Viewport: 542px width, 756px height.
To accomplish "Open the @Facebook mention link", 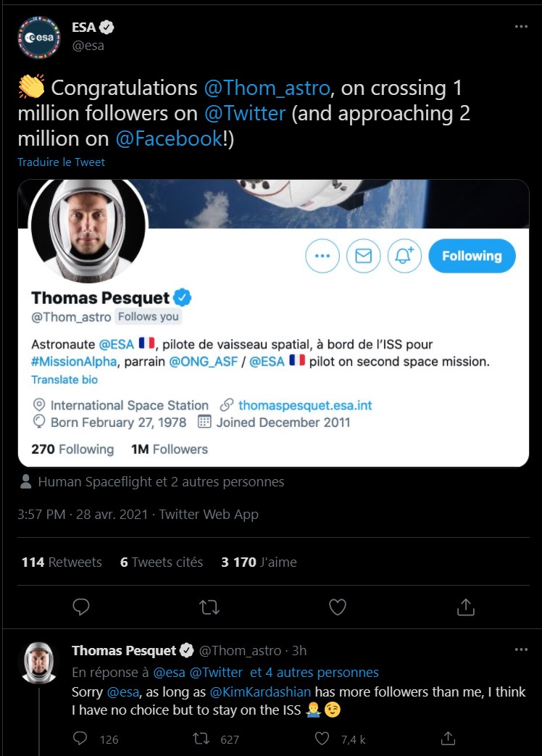I will click(167, 138).
